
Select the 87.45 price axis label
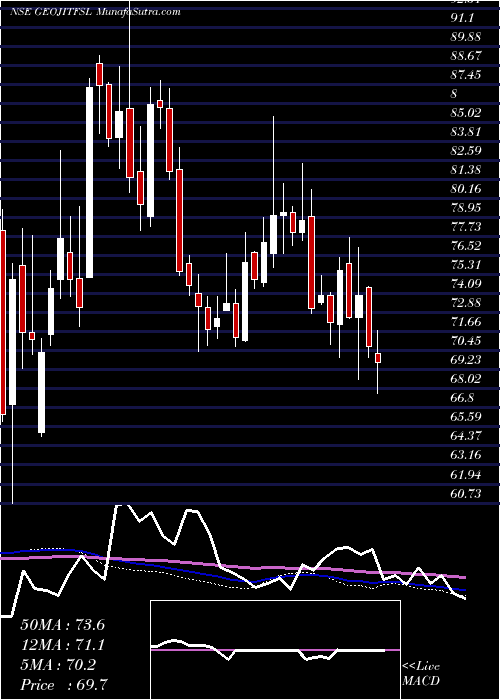coord(466,75)
